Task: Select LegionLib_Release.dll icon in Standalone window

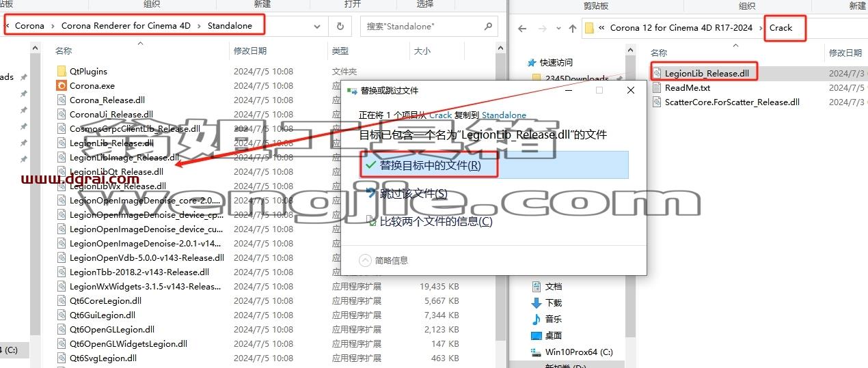Action: [x=62, y=143]
